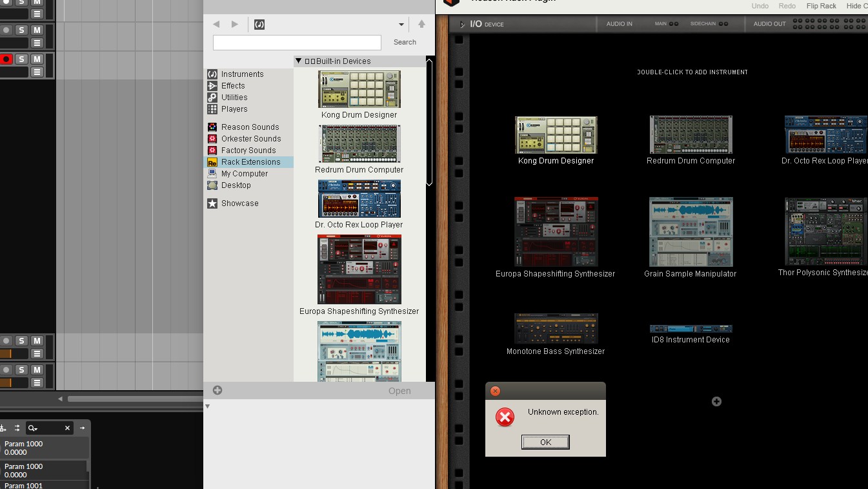Open Orkester Sounds in the sidebar
This screenshot has width=868, height=489.
pyautogui.click(x=251, y=139)
